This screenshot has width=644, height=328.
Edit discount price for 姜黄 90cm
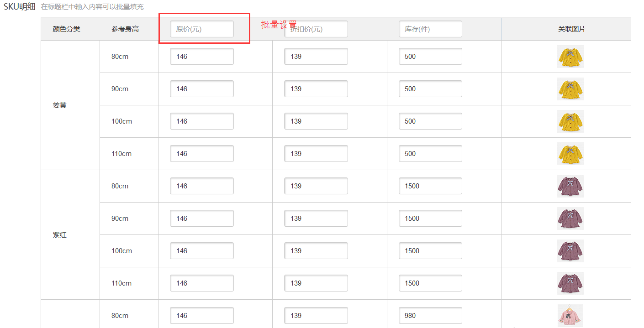(316, 89)
